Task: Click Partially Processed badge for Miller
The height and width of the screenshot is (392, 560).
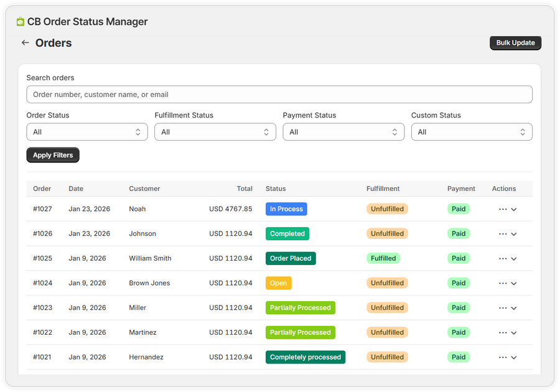Action: pos(300,307)
